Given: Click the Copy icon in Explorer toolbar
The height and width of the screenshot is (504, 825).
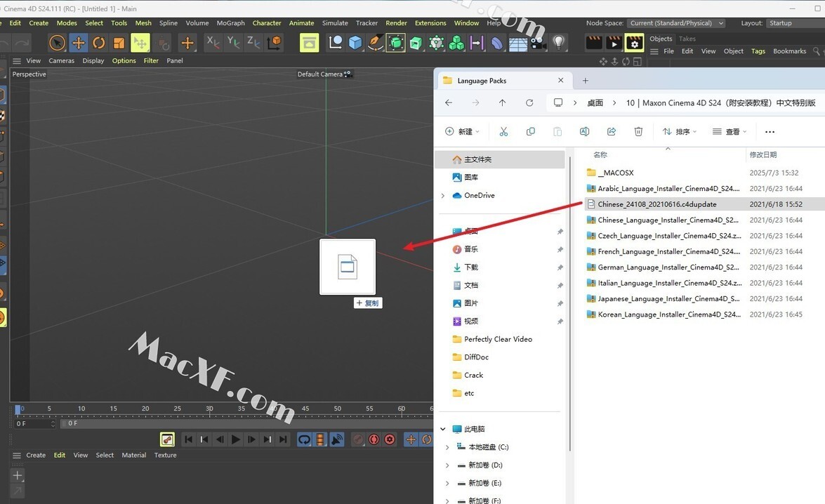Looking at the screenshot, I should pos(530,131).
